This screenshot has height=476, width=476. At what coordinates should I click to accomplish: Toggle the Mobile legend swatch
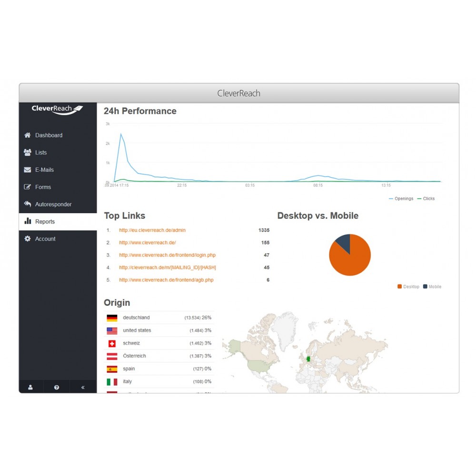(425, 286)
